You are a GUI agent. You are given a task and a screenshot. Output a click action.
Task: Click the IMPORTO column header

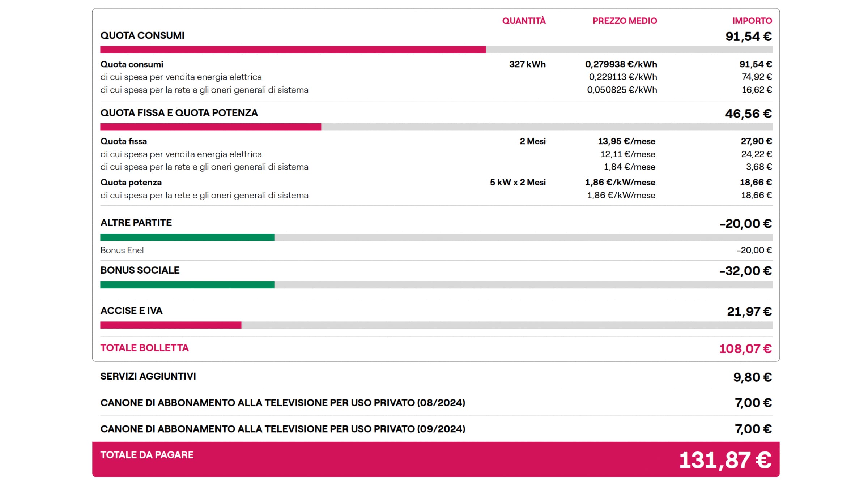752,21
